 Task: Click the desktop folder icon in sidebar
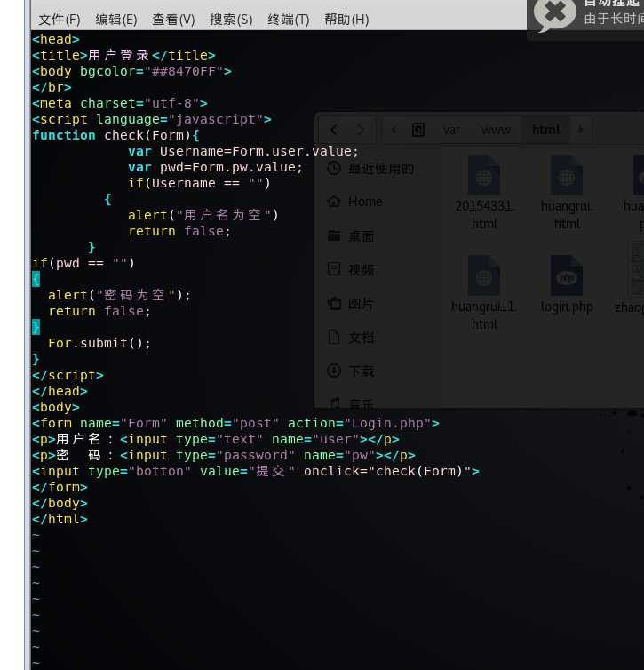(x=334, y=235)
